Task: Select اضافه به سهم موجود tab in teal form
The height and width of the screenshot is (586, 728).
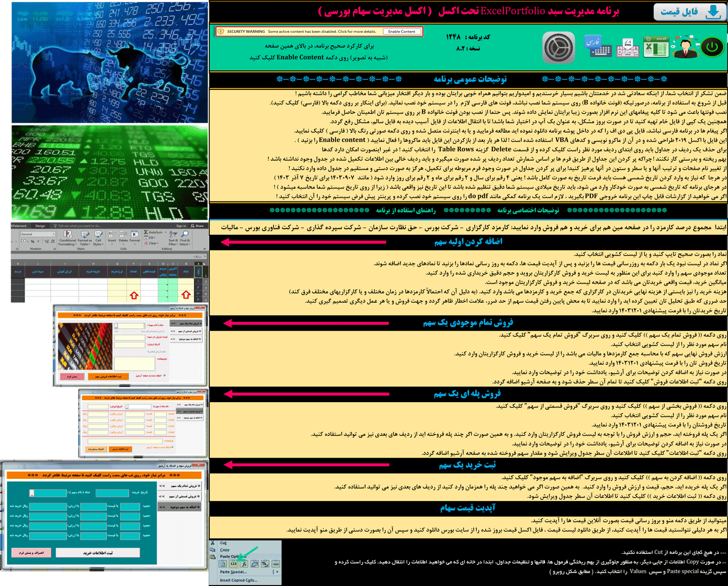Action: pyautogui.click(x=179, y=507)
